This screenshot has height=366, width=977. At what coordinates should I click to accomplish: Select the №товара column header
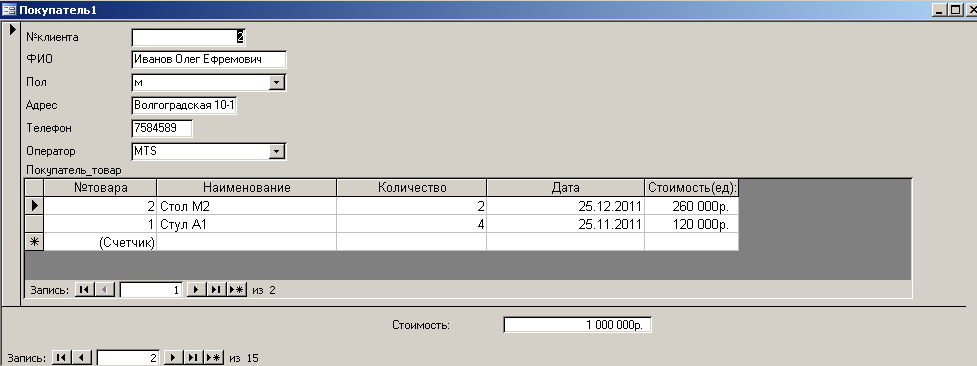(x=100, y=187)
